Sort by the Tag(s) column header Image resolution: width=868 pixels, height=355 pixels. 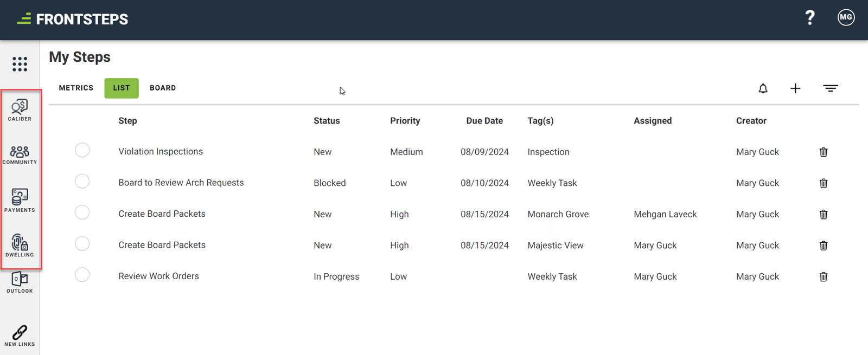[540, 121]
